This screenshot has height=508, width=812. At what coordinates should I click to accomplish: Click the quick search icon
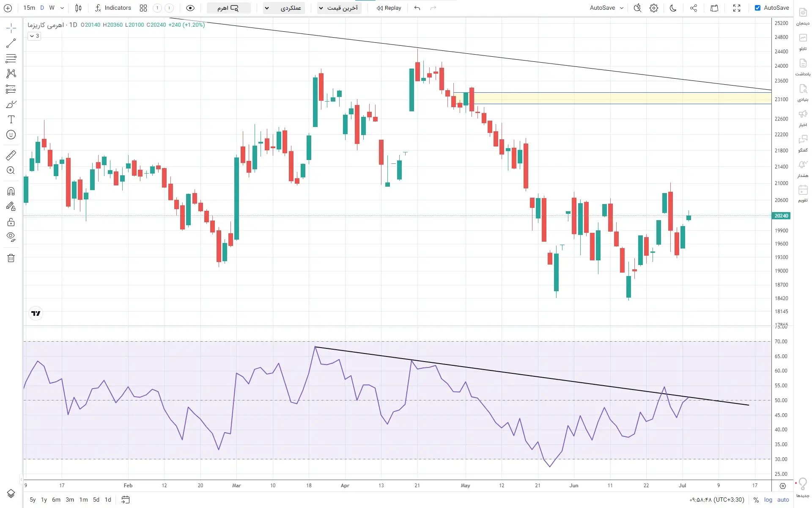(638, 8)
